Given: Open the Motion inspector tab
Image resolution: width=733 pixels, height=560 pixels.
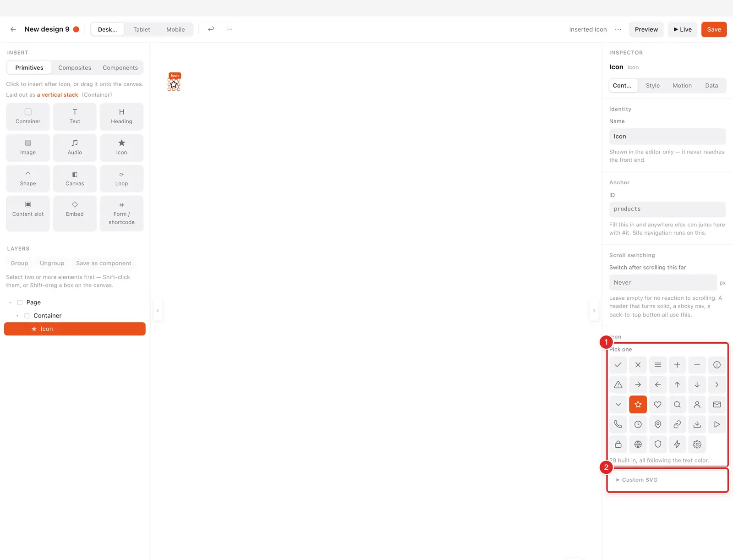Looking at the screenshot, I should tap(682, 86).
